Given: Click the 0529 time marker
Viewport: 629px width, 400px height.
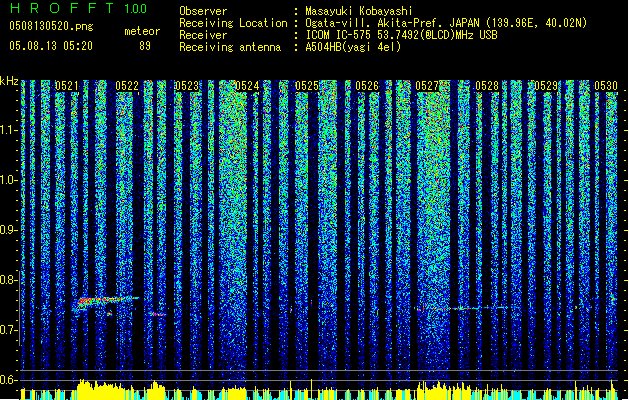Looking at the screenshot, I should [x=546, y=86].
